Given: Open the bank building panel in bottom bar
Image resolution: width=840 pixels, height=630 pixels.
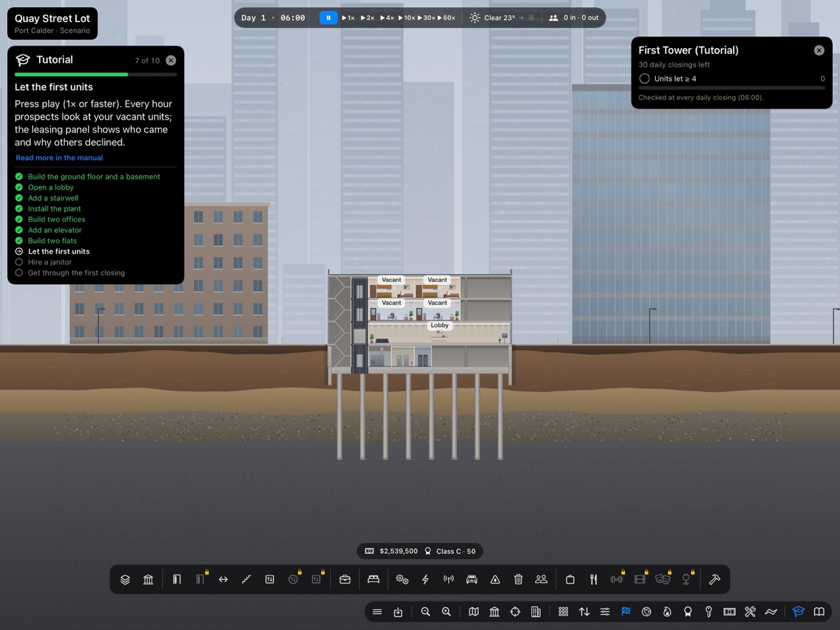Looking at the screenshot, I should (x=494, y=612).
